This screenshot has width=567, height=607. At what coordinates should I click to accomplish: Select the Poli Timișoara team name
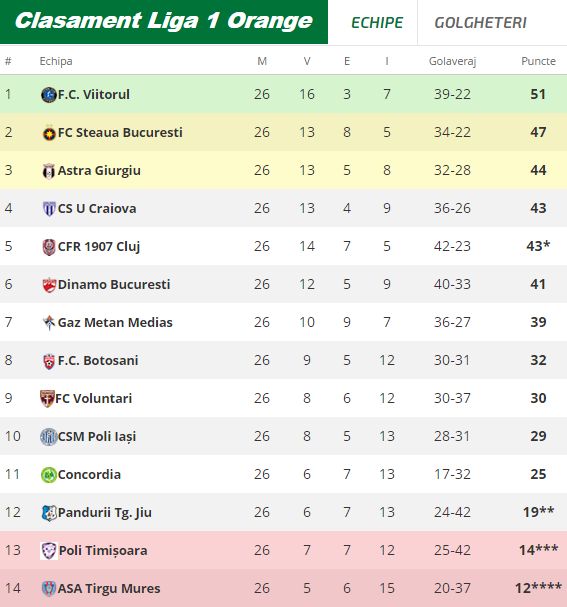(x=103, y=550)
